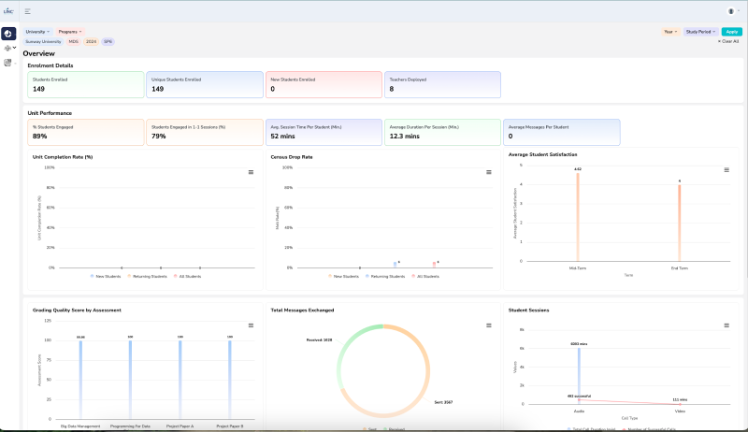748x432 pixels.
Task: Toggle All Students legend in Census Drop chart
Action: 426,277
